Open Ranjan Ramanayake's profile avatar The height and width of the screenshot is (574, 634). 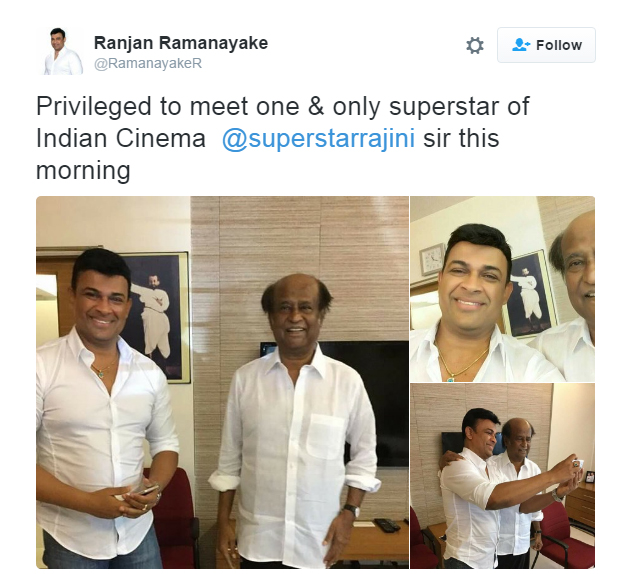[x=61, y=51]
